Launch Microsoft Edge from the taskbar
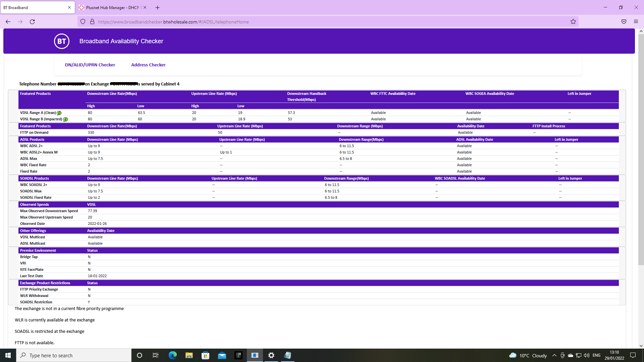Viewport: 644px width, 362px height. pyautogui.click(x=173, y=355)
